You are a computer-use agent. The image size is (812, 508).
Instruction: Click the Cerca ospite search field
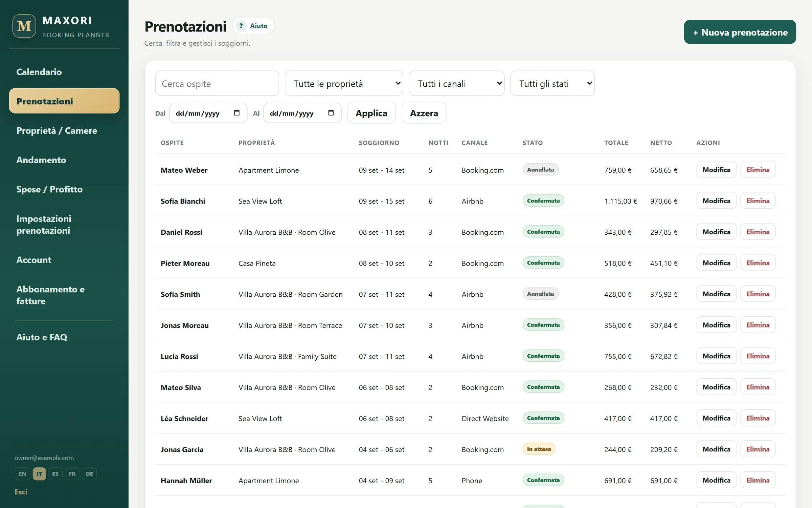point(217,83)
